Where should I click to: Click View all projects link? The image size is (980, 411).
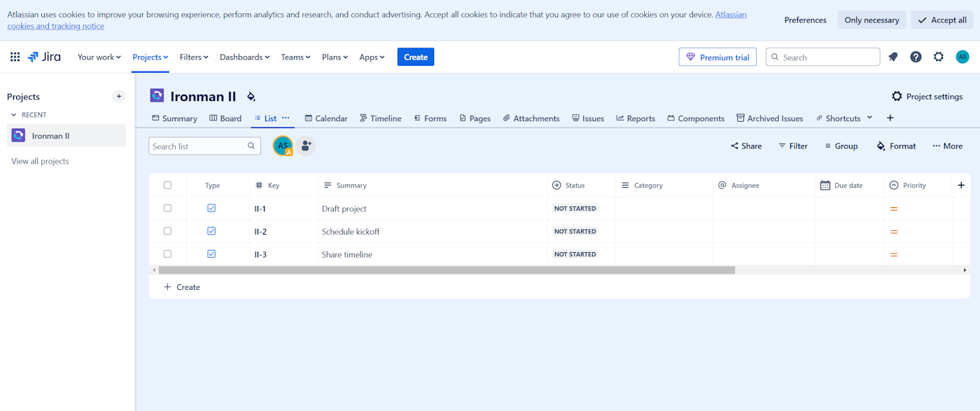point(41,161)
